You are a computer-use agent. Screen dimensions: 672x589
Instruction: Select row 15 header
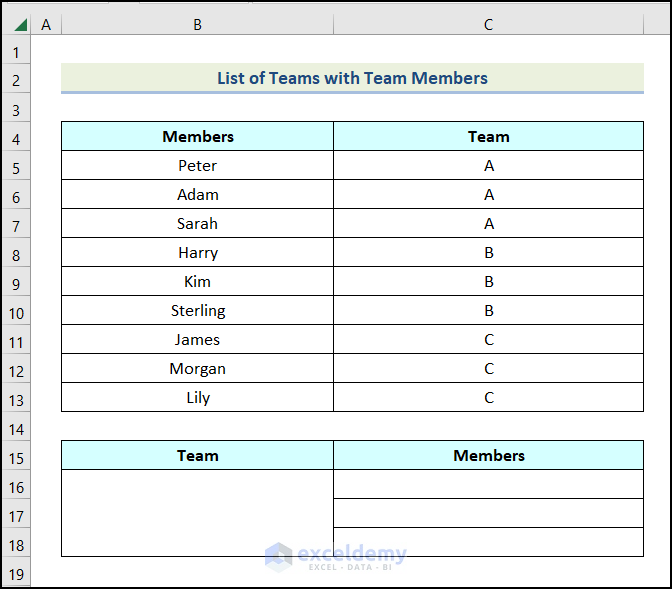tap(16, 458)
